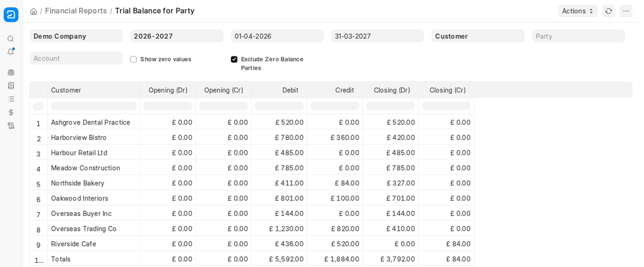This screenshot has height=267, width=644.
Task: Select Meadow Construction customer cell
Action: [94, 168]
